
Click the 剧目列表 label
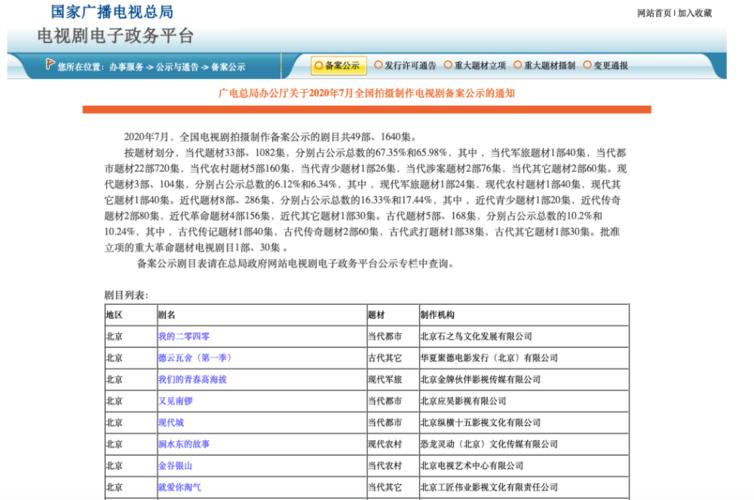pos(126,295)
